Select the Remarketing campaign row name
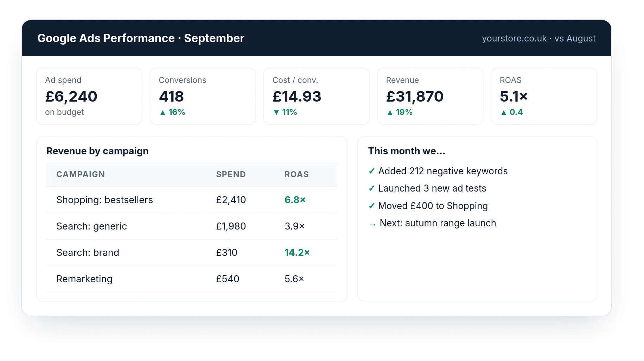The height and width of the screenshot is (361, 644). (x=84, y=279)
